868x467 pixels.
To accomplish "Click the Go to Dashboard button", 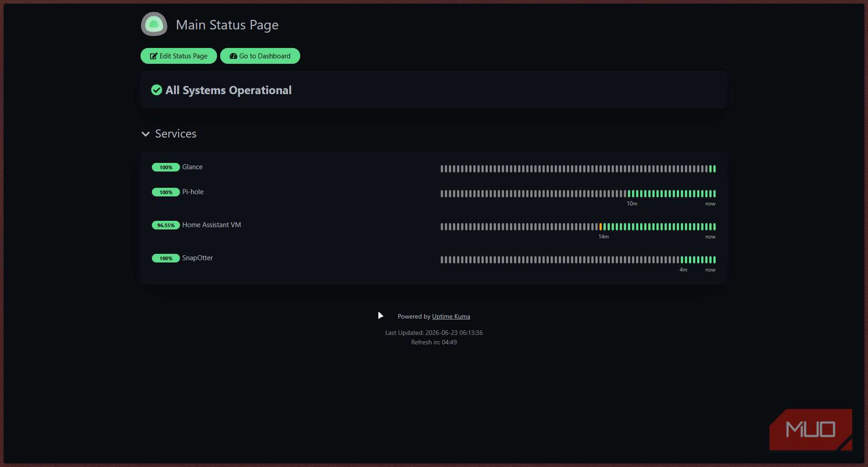I will click(x=260, y=56).
